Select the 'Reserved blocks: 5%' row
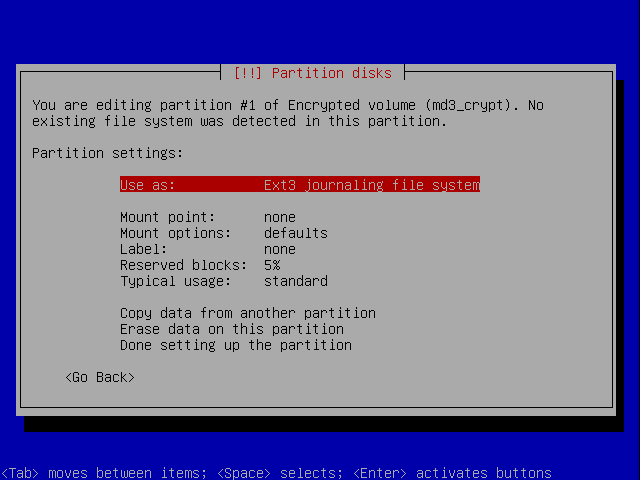The width and height of the screenshot is (640, 480). click(200, 265)
